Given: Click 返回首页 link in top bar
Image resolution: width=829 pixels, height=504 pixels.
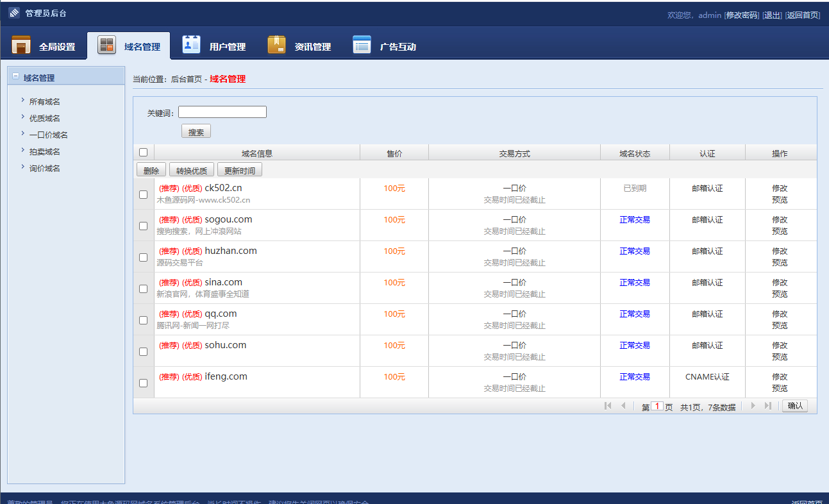Looking at the screenshot, I should 803,15.
